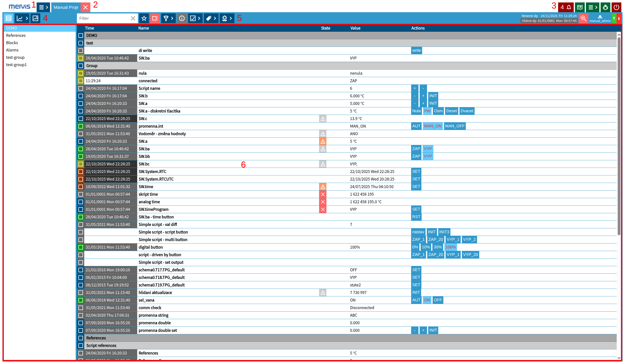This screenshot has height=364, width=625.
Task: Check the box next to promenna.int
Action: click(x=81, y=126)
